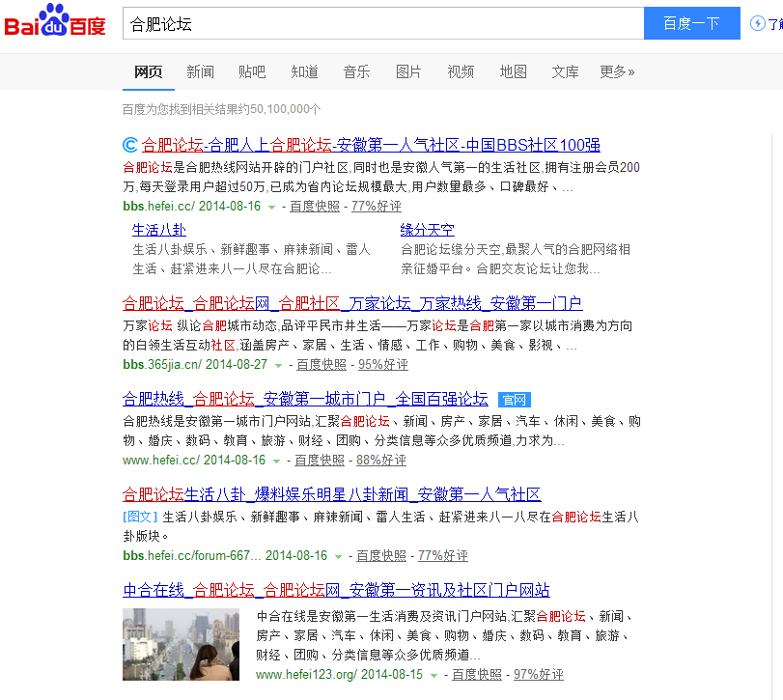783x700 pixels.
Task: Open the 万家论坛_万家热线 result title
Action: (352, 303)
